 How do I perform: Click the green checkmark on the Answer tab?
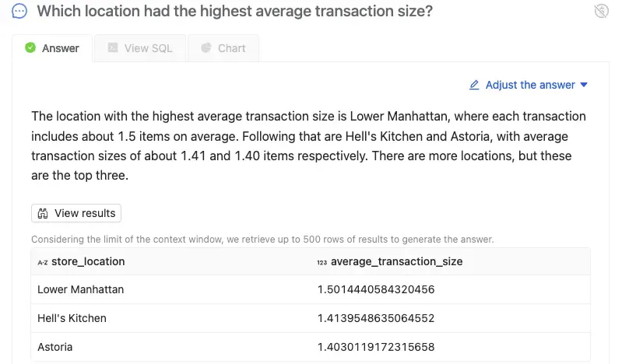(30, 47)
